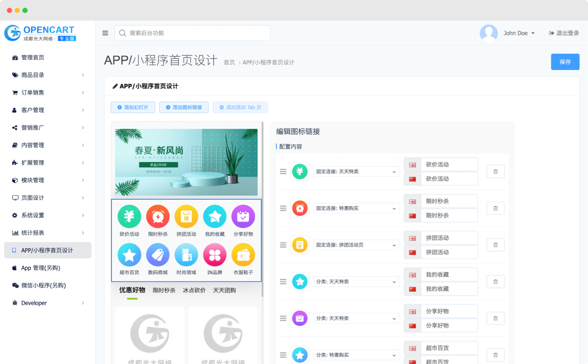Click the 添加幻灯片 button
The width and height of the screenshot is (588, 364).
(x=133, y=107)
